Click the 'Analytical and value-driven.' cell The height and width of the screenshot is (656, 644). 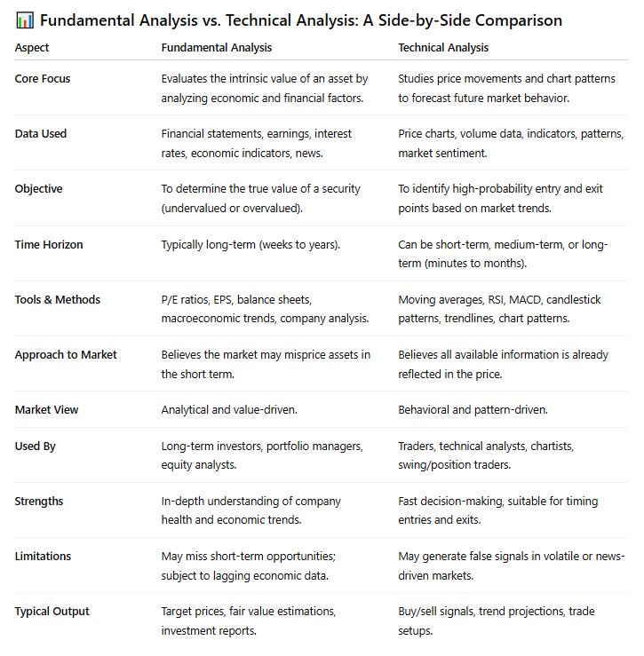click(229, 409)
